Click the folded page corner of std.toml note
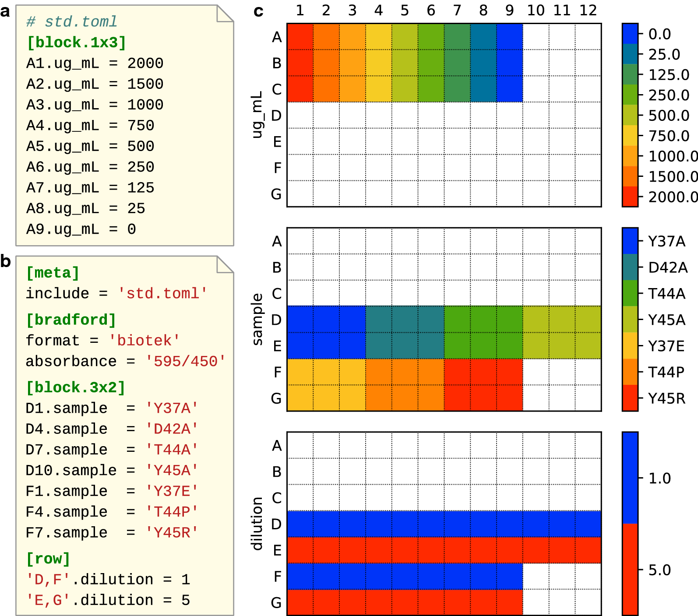This screenshot has width=698, height=616. [225, 13]
